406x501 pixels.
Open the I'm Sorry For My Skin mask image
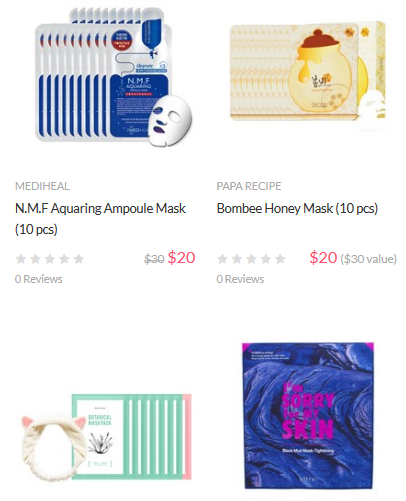[x=308, y=415]
